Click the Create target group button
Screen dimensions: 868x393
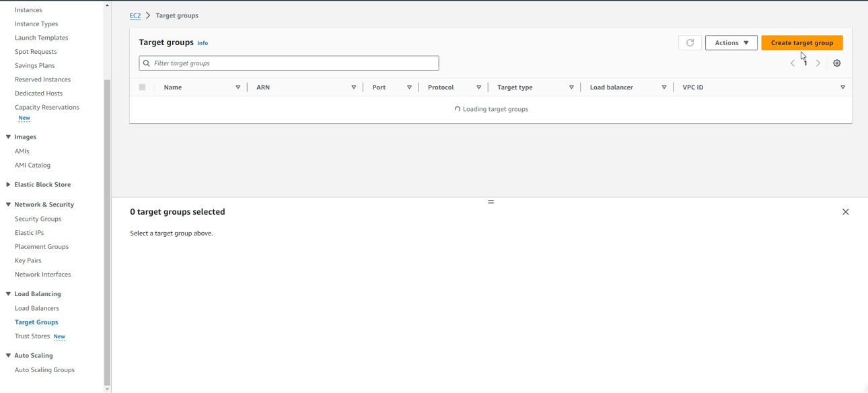[x=801, y=43]
